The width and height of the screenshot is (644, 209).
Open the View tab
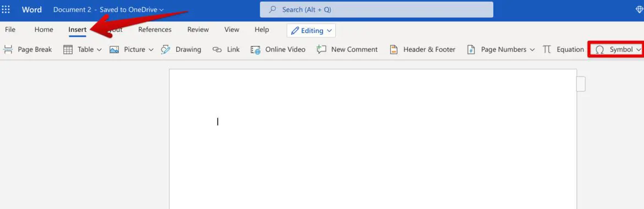point(232,30)
